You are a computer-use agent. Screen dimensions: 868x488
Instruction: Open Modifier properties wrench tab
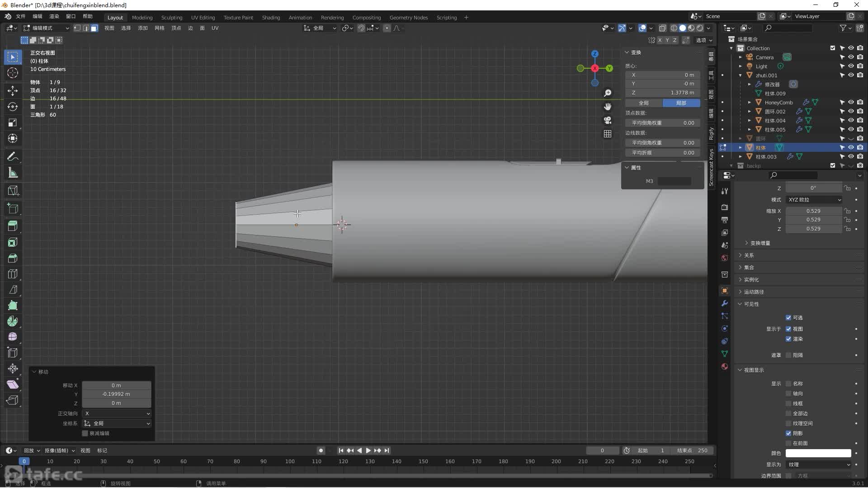(x=725, y=303)
